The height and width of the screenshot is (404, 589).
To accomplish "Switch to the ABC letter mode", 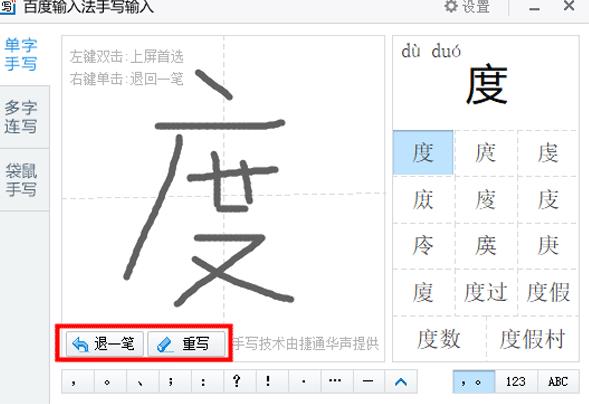I will click(558, 382).
